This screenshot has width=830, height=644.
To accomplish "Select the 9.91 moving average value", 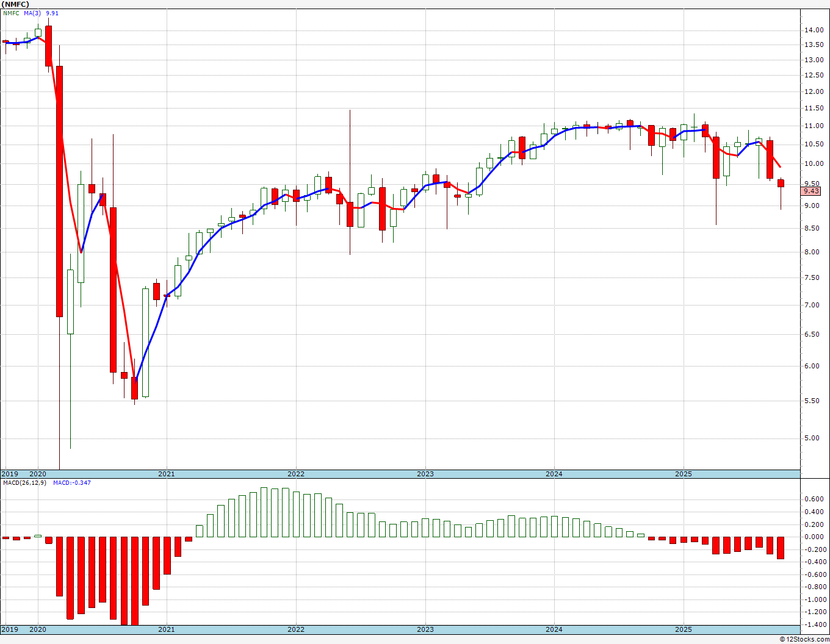I will 52,13.
